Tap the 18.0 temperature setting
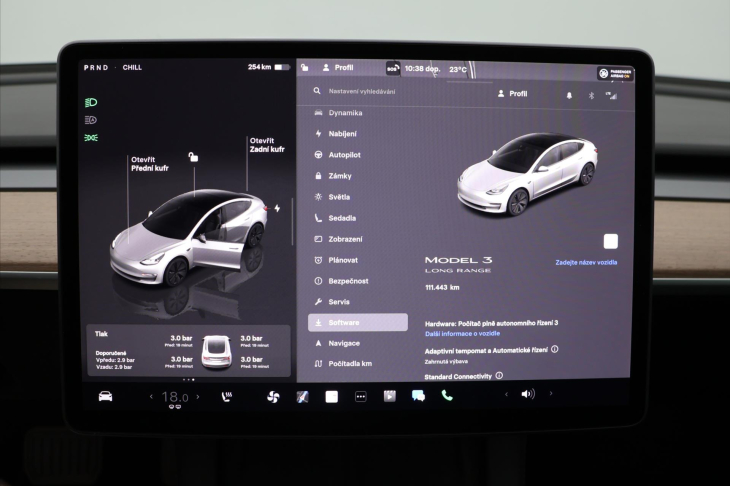 click(x=175, y=397)
